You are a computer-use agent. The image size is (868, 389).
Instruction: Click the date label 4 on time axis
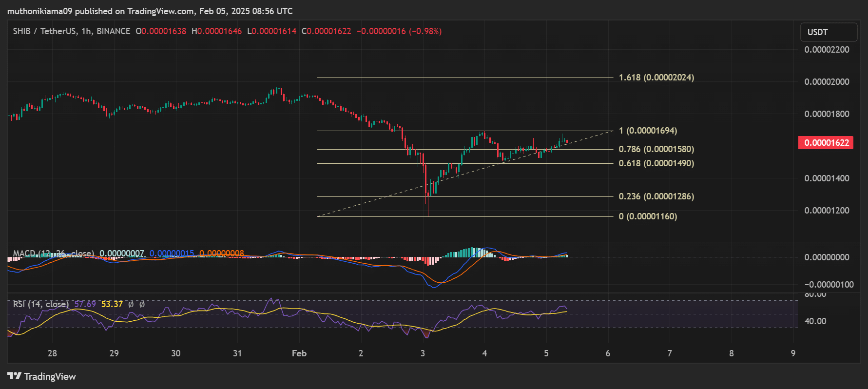point(484,353)
